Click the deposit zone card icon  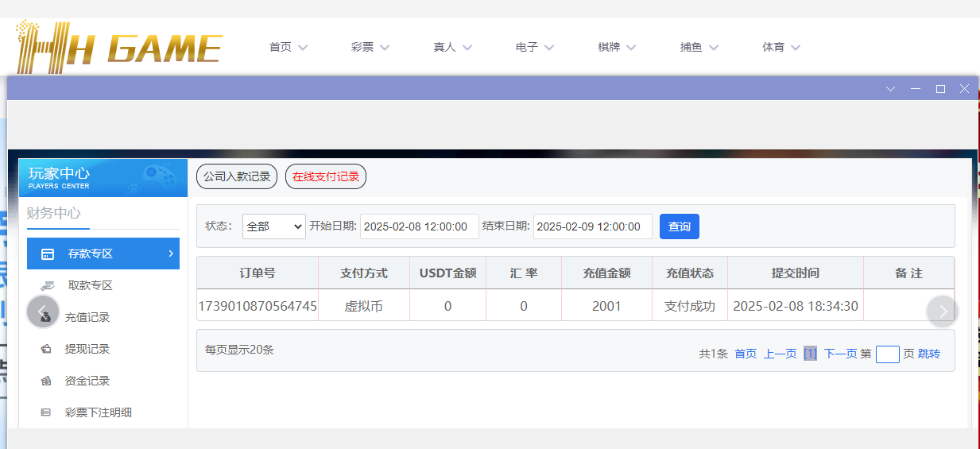pos(48,254)
